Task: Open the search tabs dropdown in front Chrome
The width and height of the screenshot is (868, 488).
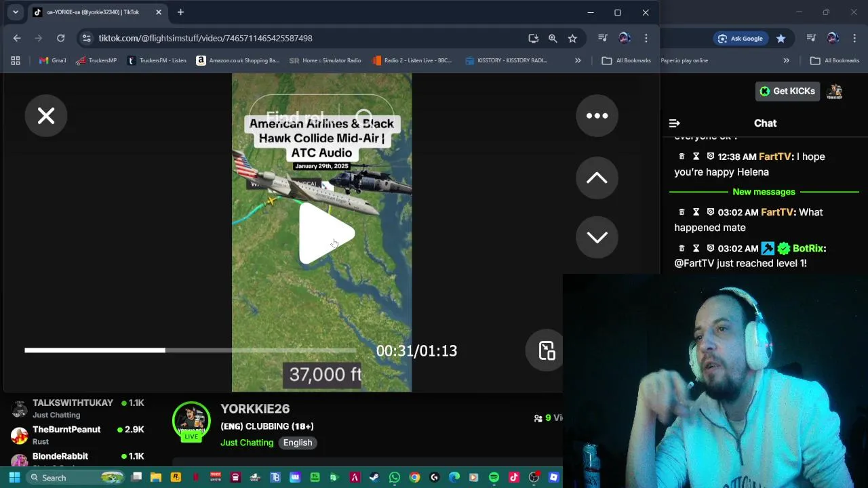Action: click(x=16, y=12)
